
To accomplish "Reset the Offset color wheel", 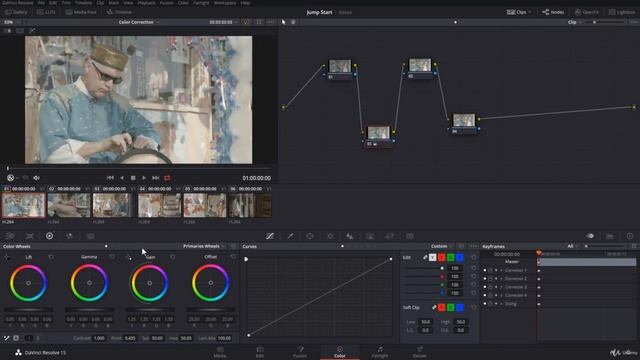I will [233, 257].
